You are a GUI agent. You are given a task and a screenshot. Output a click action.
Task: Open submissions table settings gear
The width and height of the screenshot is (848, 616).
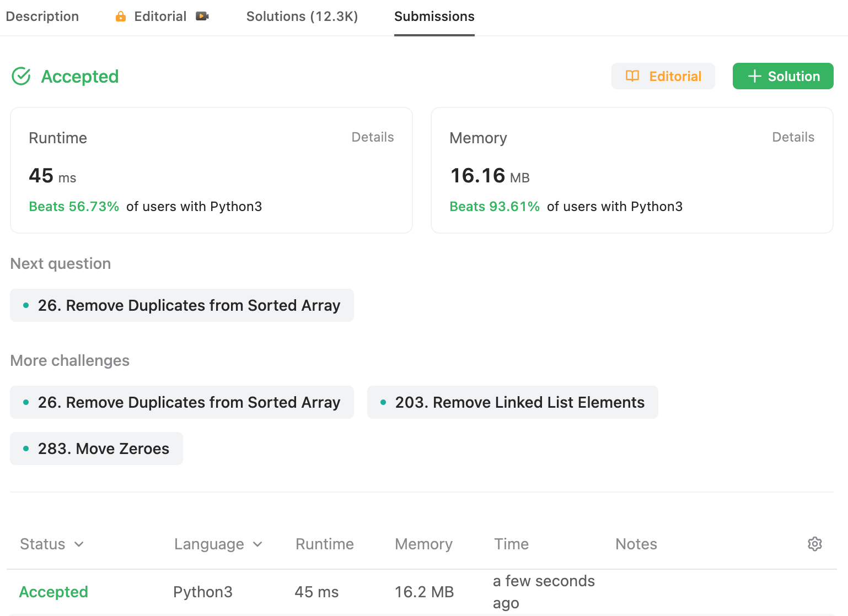coord(814,544)
